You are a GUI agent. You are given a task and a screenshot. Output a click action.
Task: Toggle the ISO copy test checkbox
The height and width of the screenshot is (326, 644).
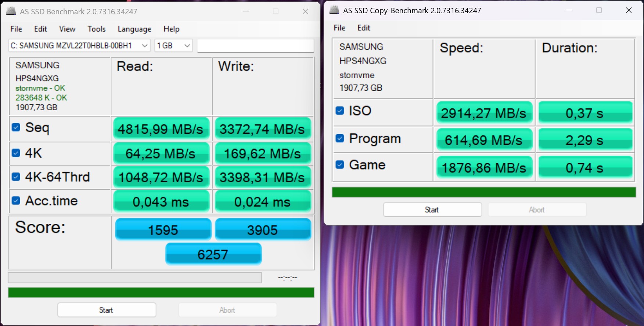click(x=340, y=111)
